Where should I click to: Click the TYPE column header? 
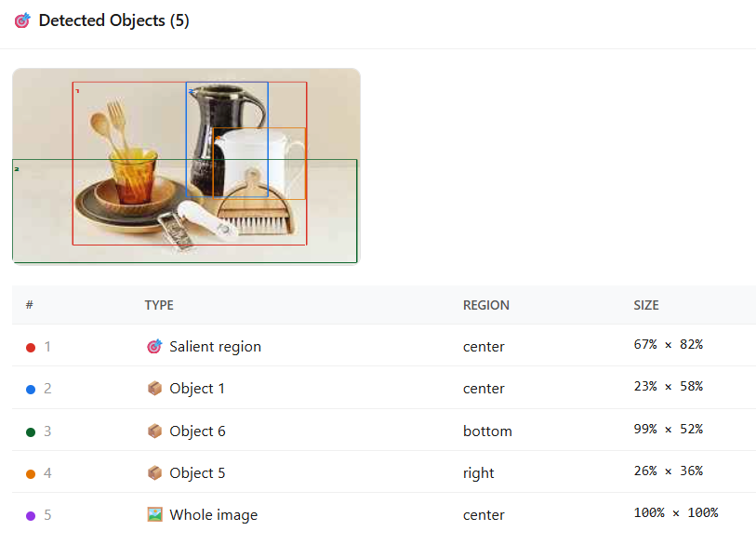point(159,305)
